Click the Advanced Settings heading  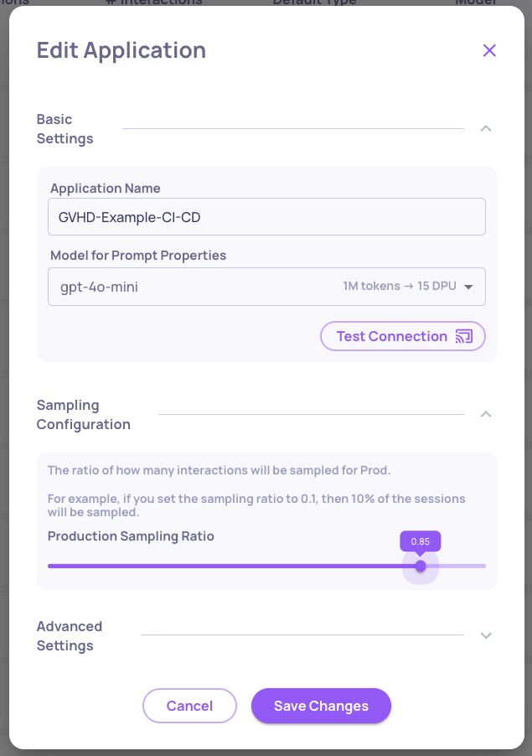(69, 636)
